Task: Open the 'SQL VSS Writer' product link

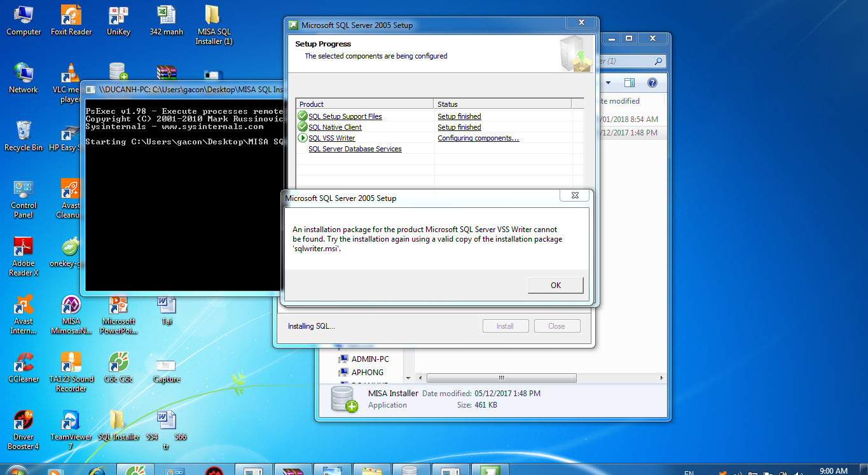Action: pos(332,138)
